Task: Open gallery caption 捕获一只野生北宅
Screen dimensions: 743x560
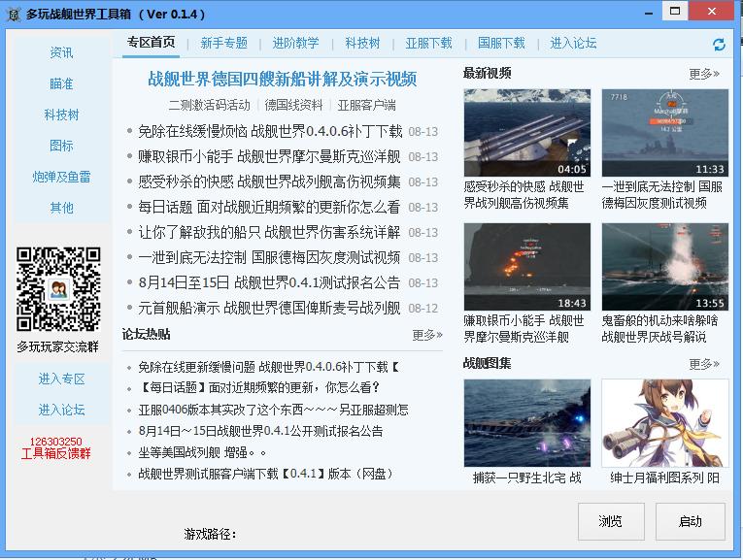Action: point(527,478)
